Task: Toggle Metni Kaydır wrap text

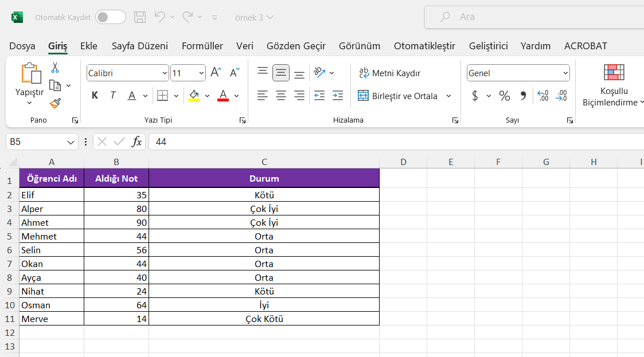Action: (389, 73)
